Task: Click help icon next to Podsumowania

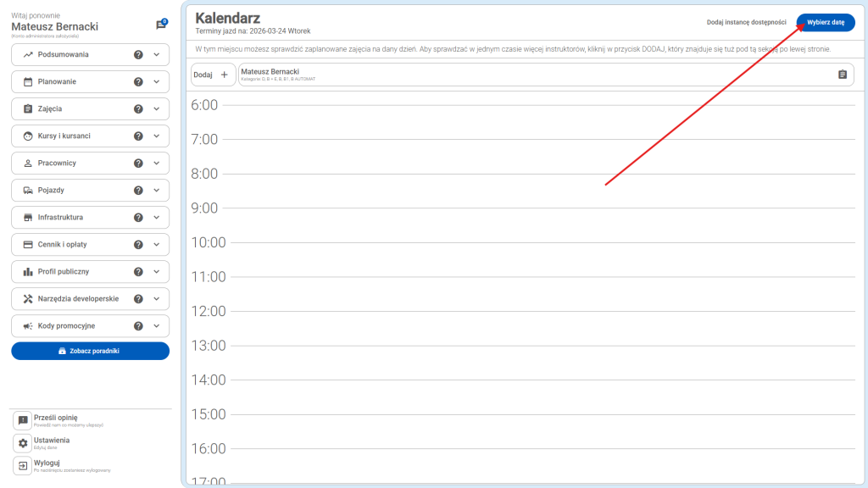Action: 138,55
